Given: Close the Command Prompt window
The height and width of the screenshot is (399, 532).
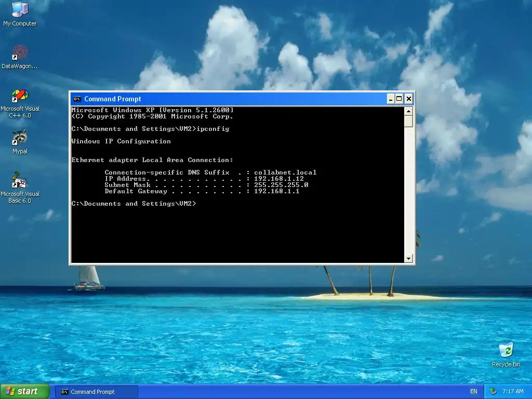Looking at the screenshot, I should point(409,99).
